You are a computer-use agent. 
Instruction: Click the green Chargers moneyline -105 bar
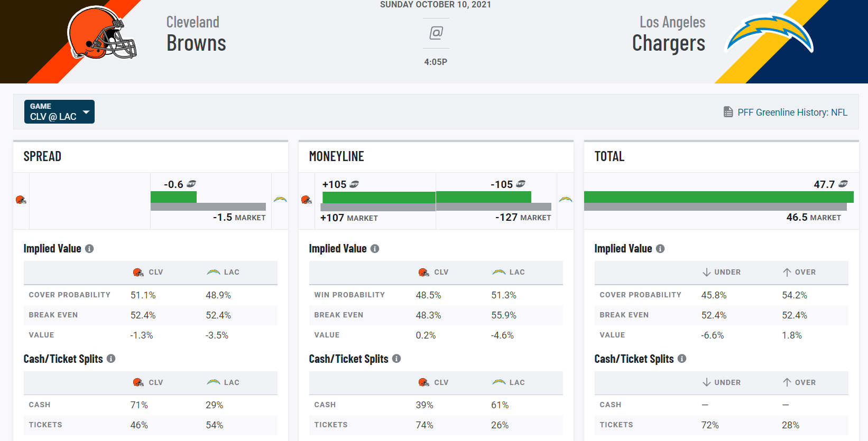pos(484,197)
